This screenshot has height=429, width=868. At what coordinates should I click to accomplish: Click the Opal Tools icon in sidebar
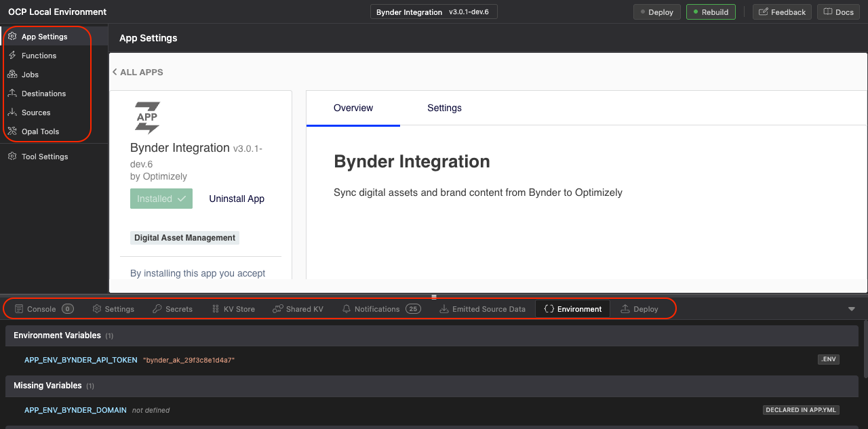[x=12, y=131]
